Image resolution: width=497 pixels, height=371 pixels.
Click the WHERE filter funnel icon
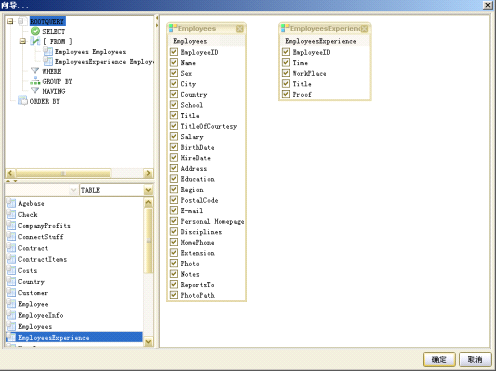tap(35, 71)
